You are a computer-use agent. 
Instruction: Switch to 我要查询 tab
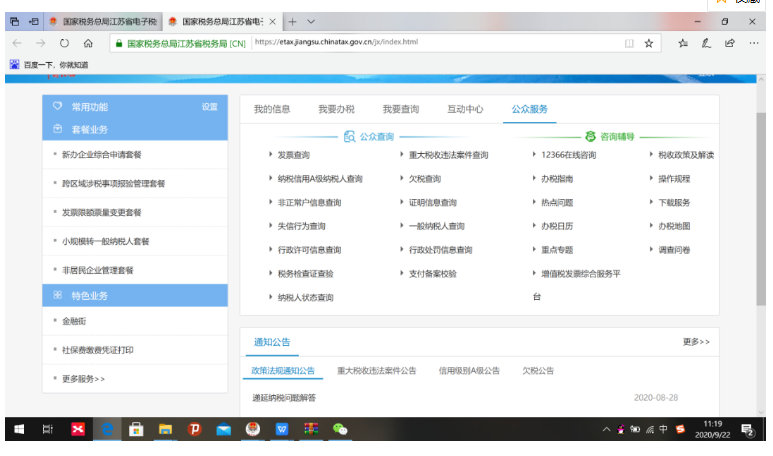[401, 109]
